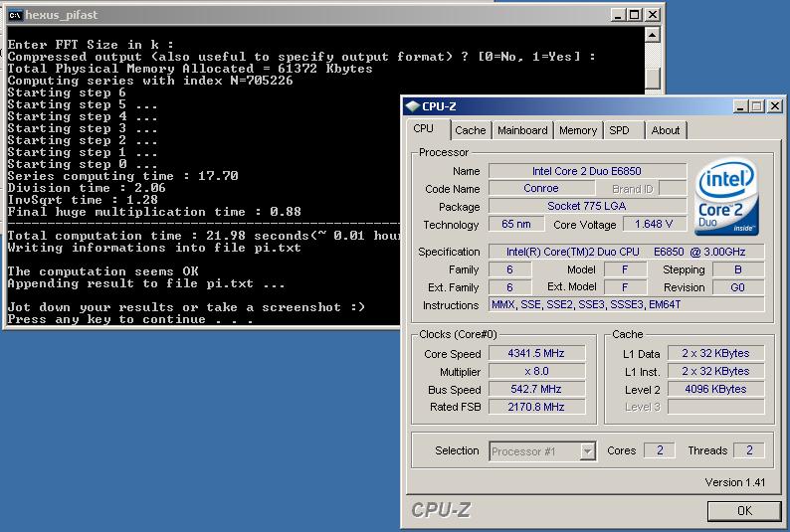
Task: Show the About tab in CPU-Z
Action: [x=665, y=130]
